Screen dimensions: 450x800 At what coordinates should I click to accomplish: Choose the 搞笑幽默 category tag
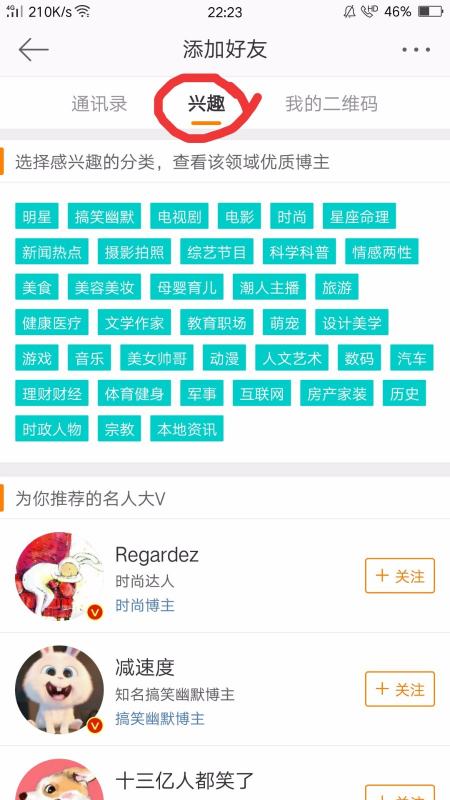tap(104, 216)
